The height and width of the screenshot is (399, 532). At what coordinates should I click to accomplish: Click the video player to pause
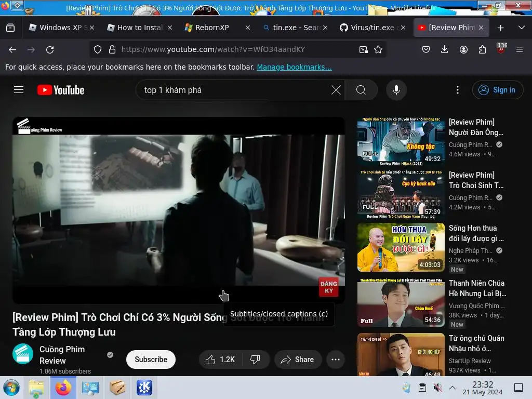tap(179, 210)
